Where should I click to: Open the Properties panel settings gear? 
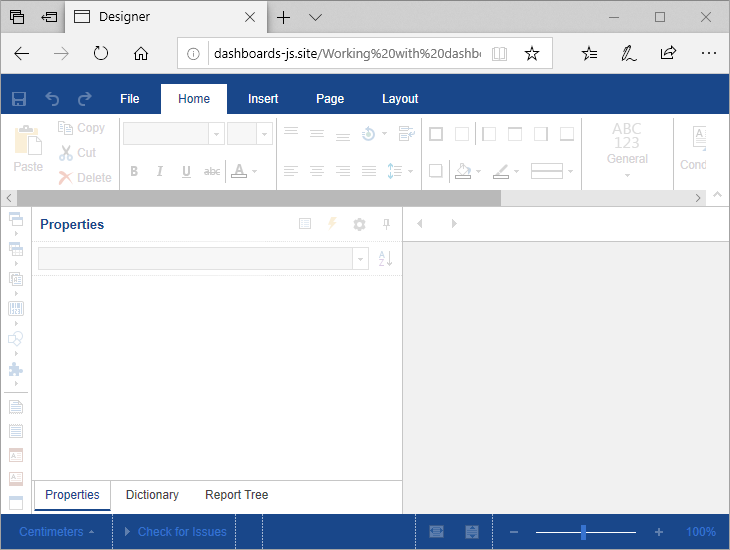coord(360,225)
